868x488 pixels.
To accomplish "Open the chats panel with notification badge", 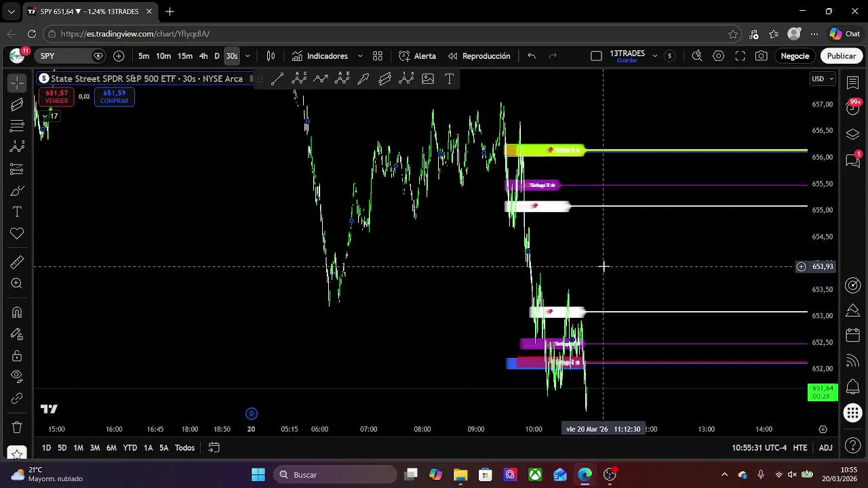I will pos(853,160).
